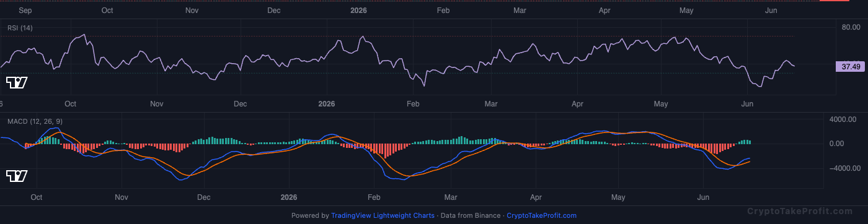Image resolution: width=868 pixels, height=224 pixels.
Task: Click the TradingView logo in the MACD pane
Action: 17,176
